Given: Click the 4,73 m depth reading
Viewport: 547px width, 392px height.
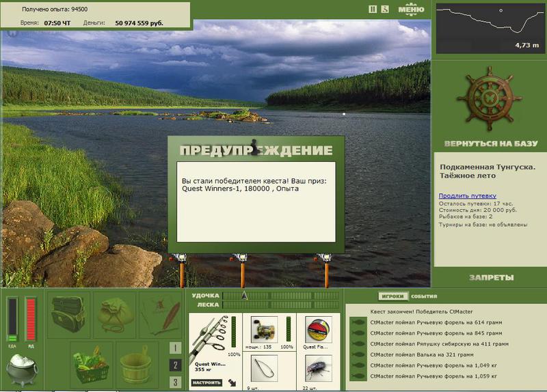Looking at the screenshot, I should pos(526,45).
